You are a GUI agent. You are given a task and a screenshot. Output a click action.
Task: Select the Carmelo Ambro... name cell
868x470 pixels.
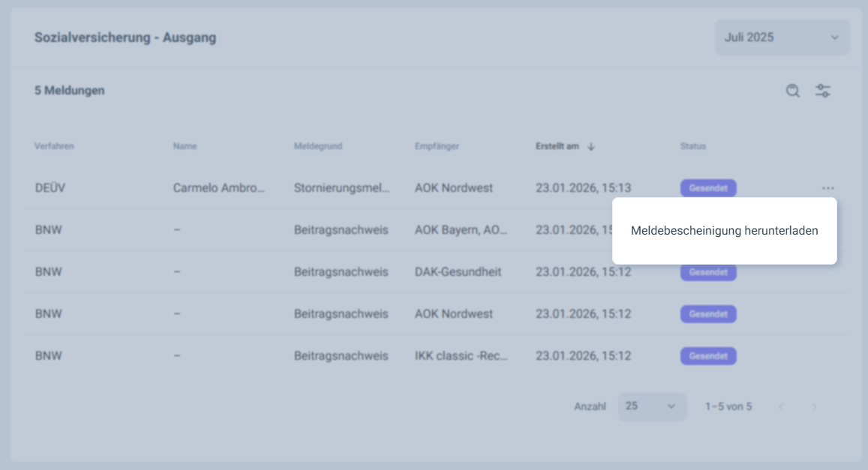pyautogui.click(x=218, y=188)
